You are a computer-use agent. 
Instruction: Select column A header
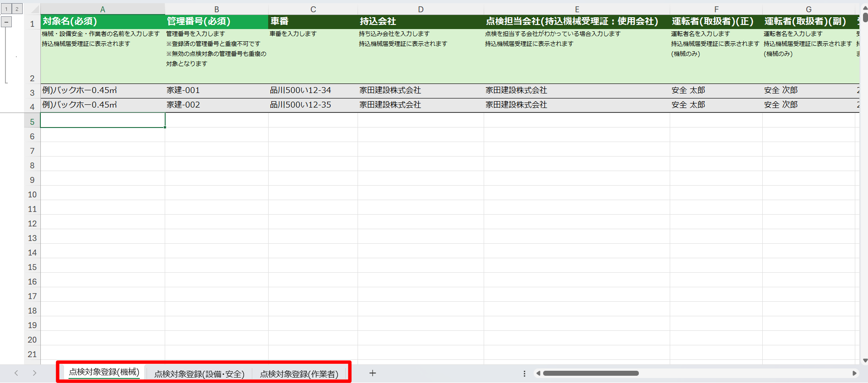tap(103, 9)
